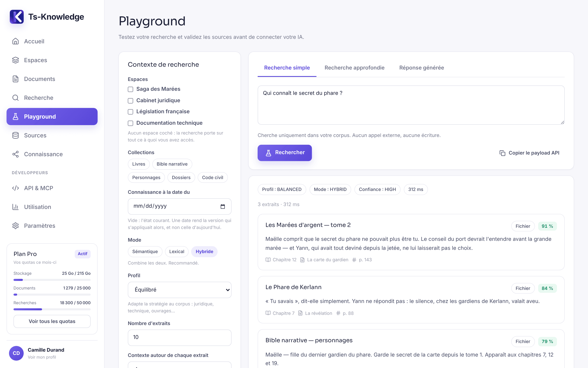Open Paramètres via the gear icon
The image size is (588, 368).
tap(16, 226)
